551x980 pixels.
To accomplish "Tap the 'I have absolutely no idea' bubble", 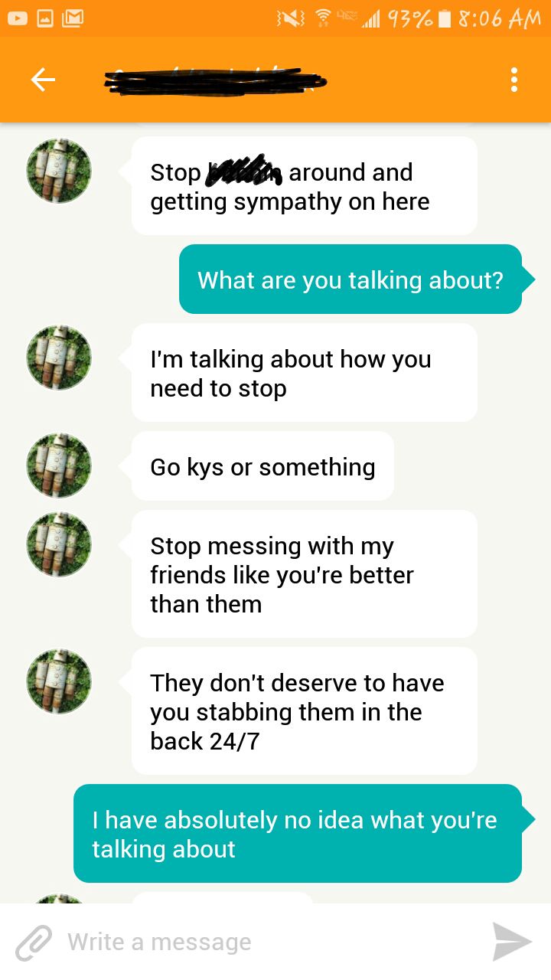I will [298, 834].
